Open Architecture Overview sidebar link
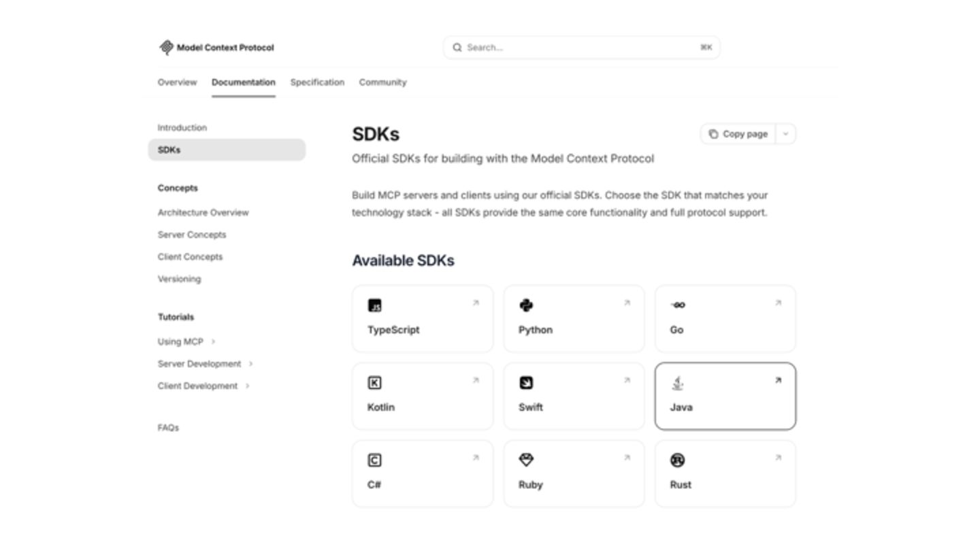This screenshot has width=980, height=551. (x=203, y=213)
